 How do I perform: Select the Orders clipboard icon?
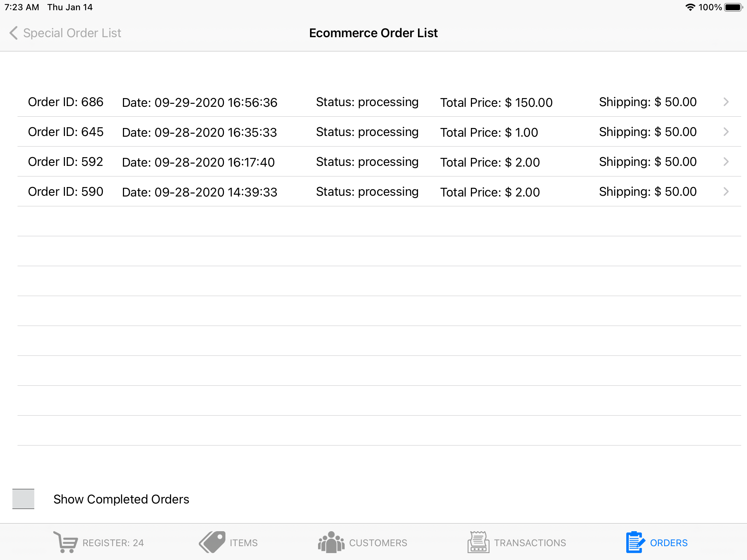coord(635,542)
